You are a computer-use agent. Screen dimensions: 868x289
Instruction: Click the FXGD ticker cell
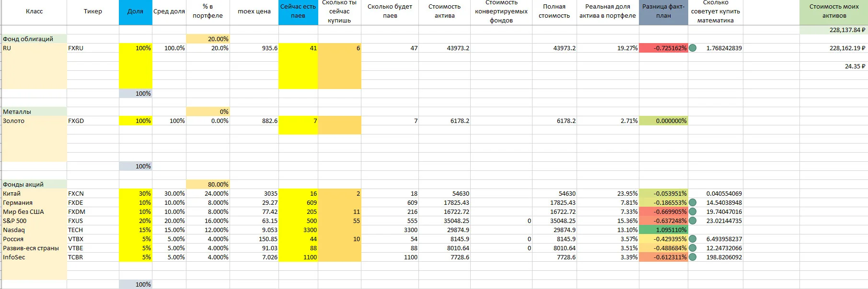point(93,121)
